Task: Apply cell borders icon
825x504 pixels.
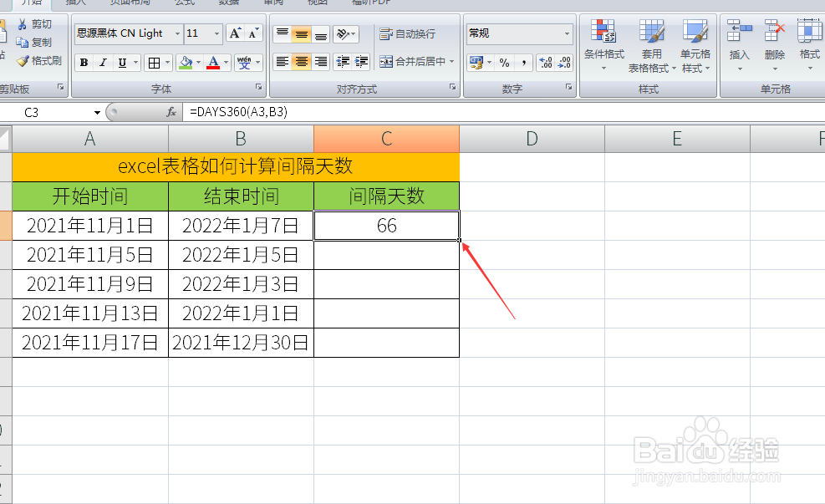Action: tap(154, 64)
